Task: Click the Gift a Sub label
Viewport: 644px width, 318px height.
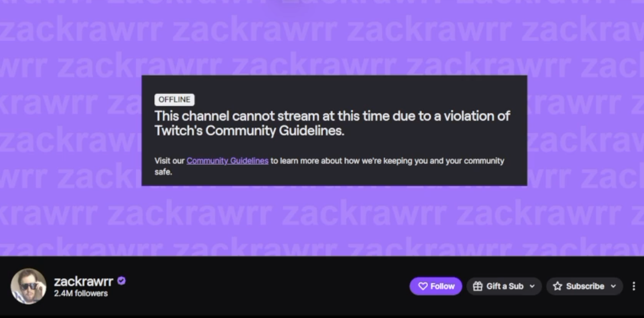Action: (x=505, y=286)
